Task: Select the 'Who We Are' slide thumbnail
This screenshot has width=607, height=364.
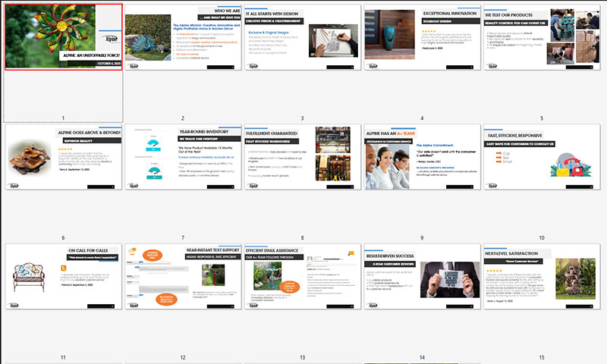Action: [183, 36]
